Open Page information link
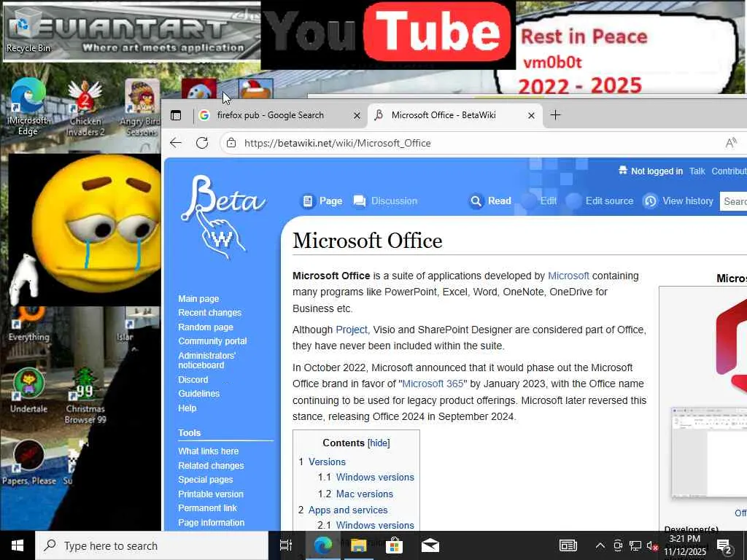 tap(211, 522)
